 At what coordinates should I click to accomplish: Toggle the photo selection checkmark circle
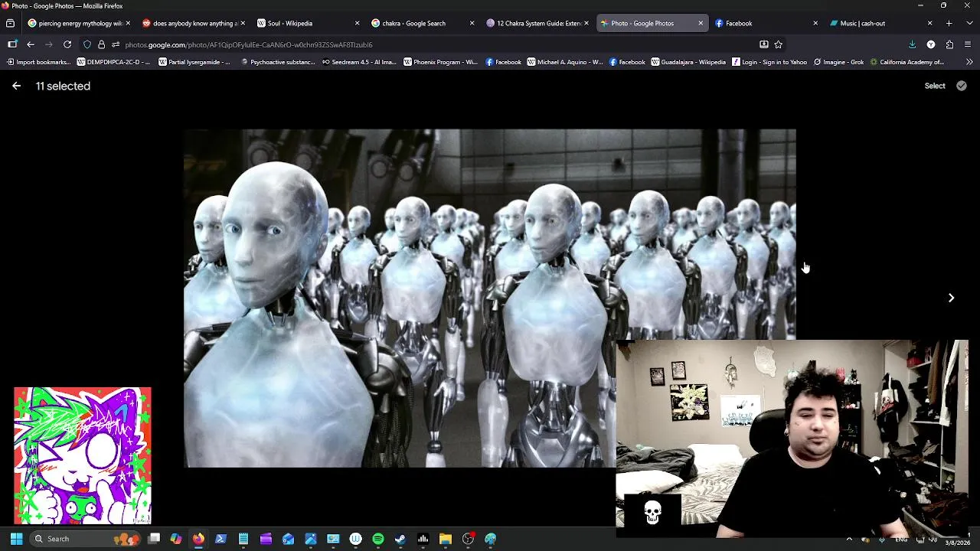[962, 86]
